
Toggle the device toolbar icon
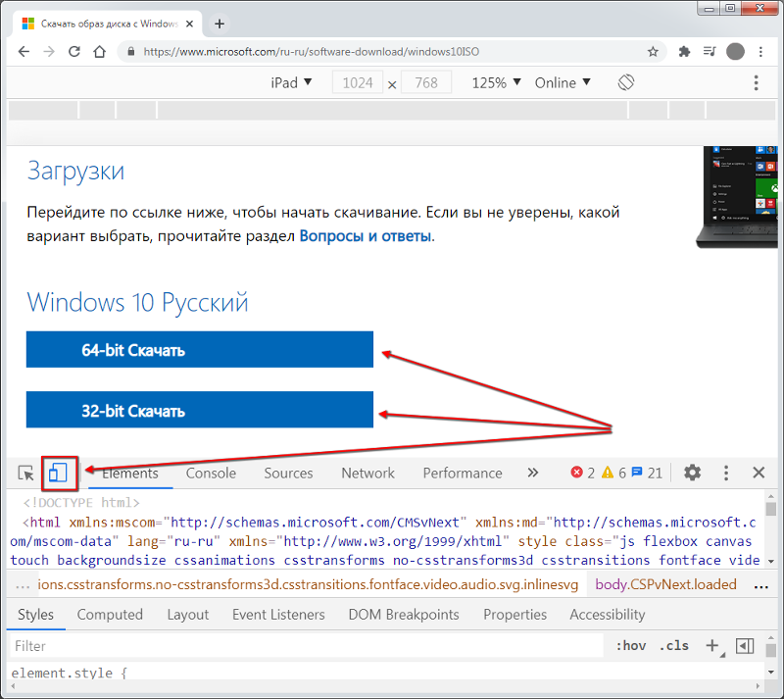click(58, 473)
